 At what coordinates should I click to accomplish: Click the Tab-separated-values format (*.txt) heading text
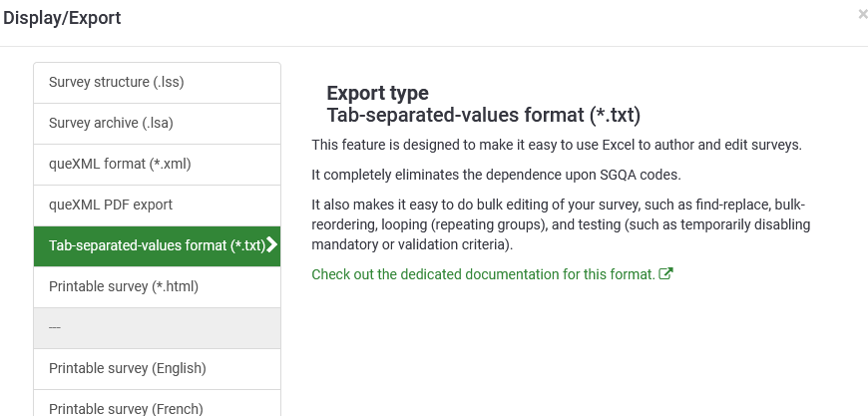(x=483, y=115)
